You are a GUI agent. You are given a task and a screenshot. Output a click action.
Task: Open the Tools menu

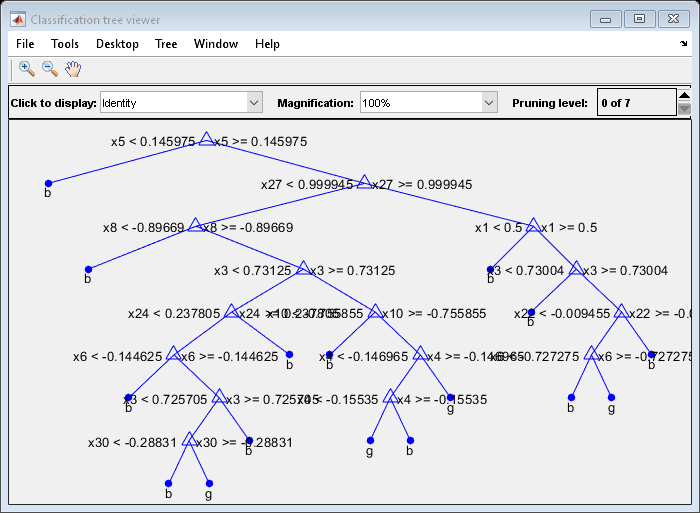[x=65, y=44]
